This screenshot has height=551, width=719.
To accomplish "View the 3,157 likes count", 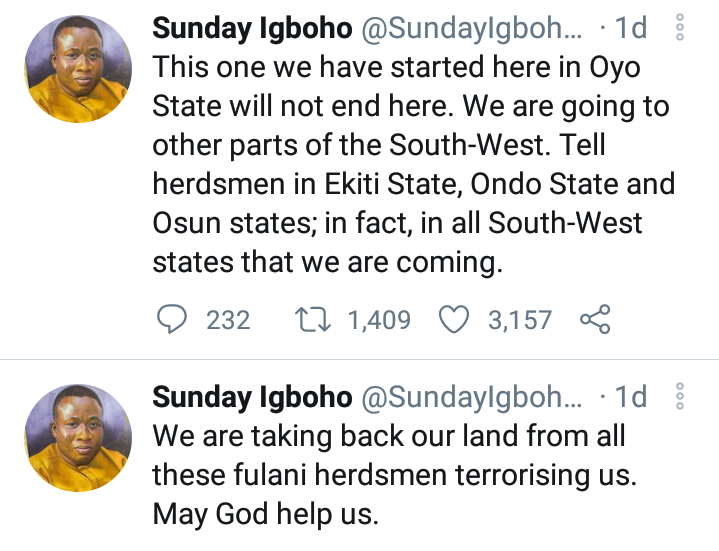I will click(x=520, y=320).
